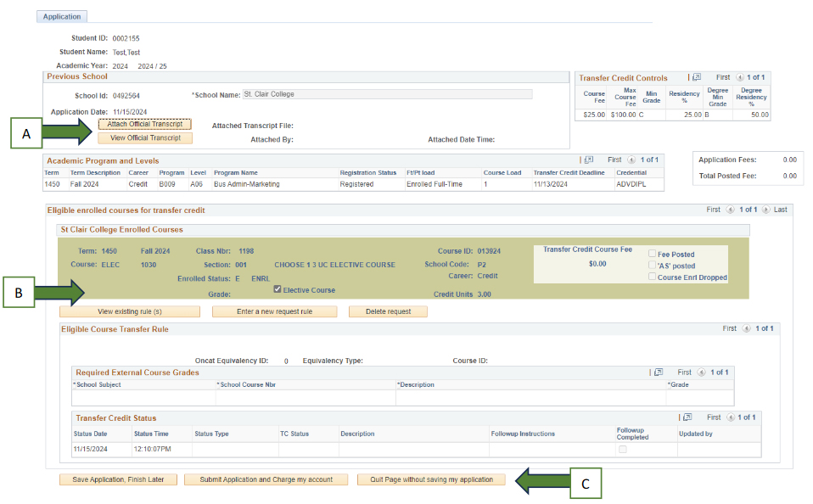Click previous arrow in Eligible Course Transfer Rule
This screenshot has width=813, height=504.
pos(746,328)
